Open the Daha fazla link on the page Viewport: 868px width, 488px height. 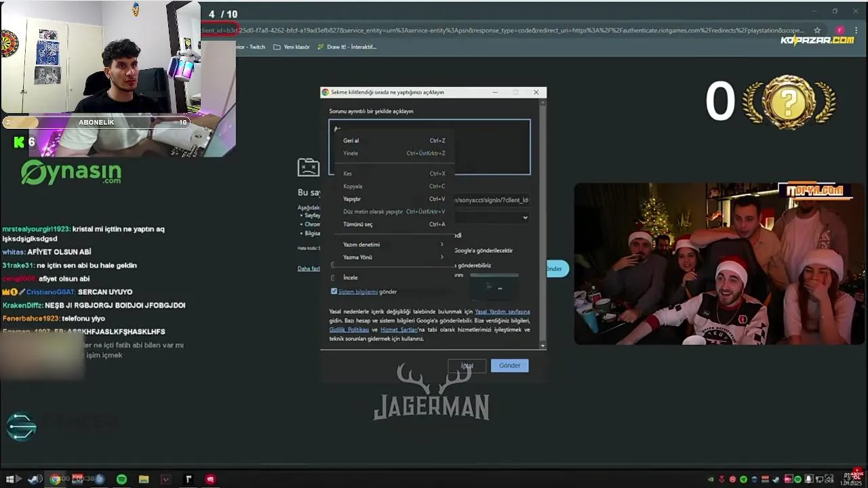[x=309, y=268]
